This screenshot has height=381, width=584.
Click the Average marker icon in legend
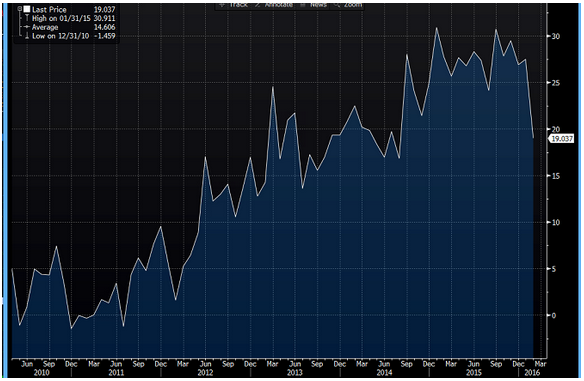pos(27,27)
